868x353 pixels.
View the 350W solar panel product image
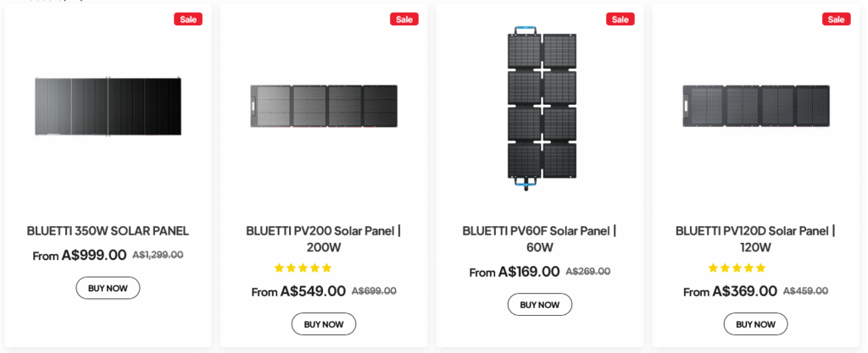tap(108, 106)
